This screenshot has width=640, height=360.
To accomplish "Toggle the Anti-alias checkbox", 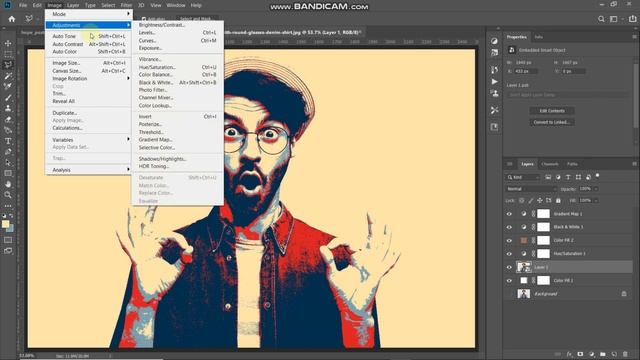I will 144,19.
